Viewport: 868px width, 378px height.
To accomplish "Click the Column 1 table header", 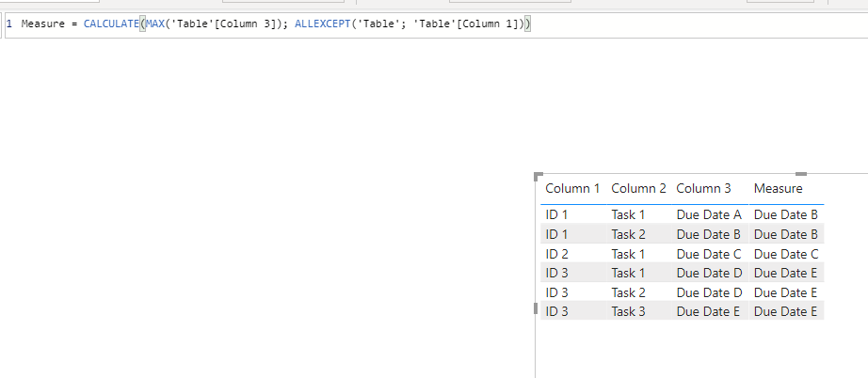I will [572, 188].
